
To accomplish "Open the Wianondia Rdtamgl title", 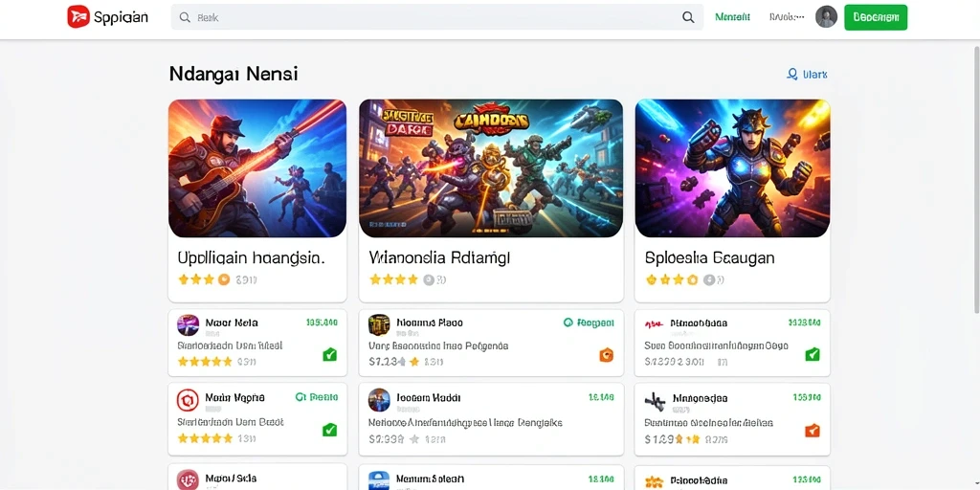I will click(x=440, y=257).
